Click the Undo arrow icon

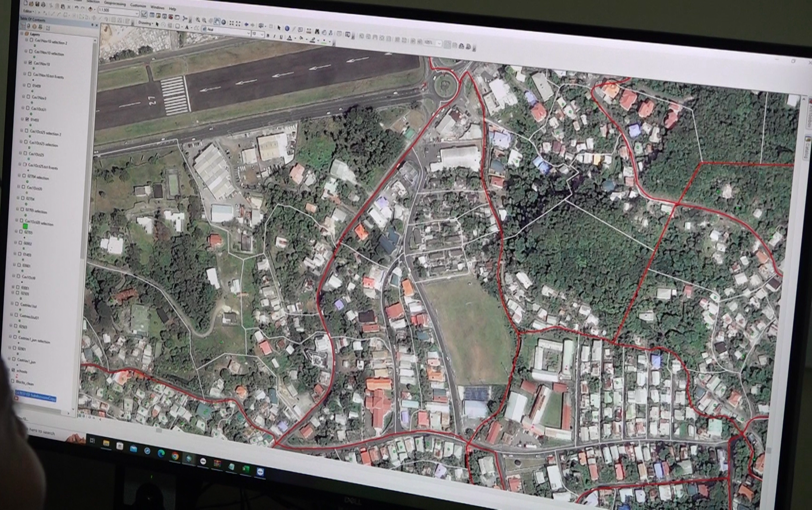pos(77,8)
